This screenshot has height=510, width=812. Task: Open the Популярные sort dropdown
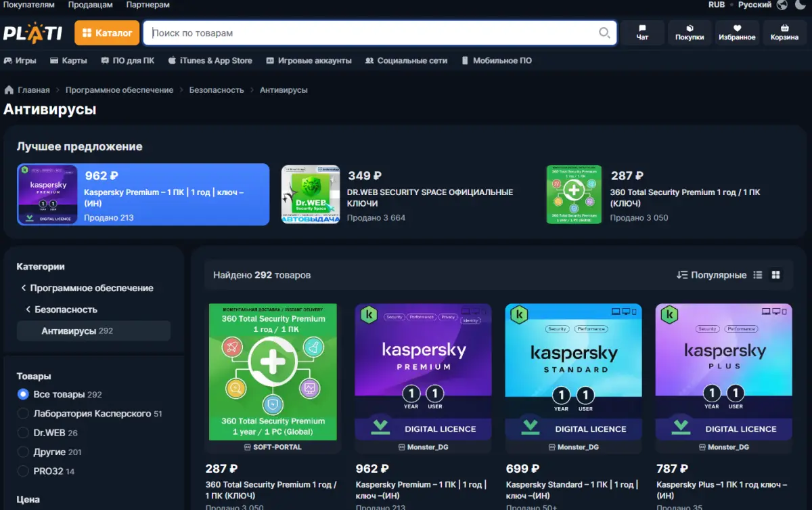711,275
